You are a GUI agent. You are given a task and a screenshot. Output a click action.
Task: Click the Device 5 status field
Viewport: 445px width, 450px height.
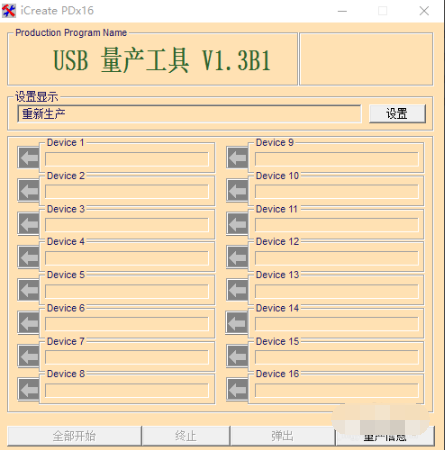pos(127,291)
